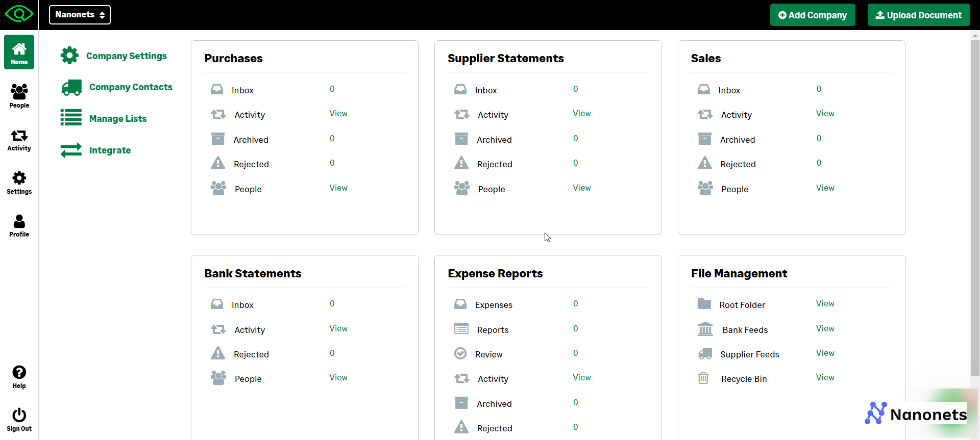Click the Sales People group icon
Screen dimensions: 980x440
pos(705,188)
